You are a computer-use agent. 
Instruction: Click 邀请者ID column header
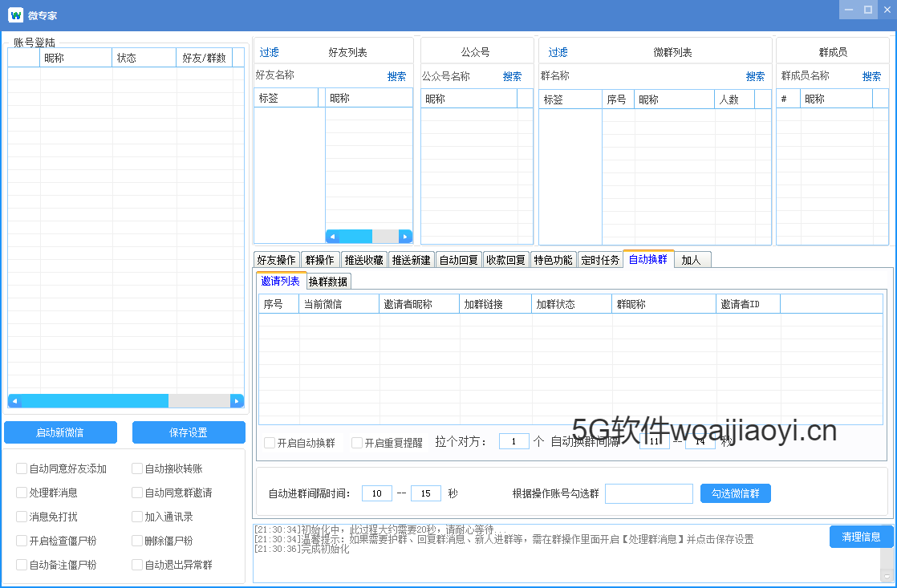pyautogui.click(x=749, y=304)
